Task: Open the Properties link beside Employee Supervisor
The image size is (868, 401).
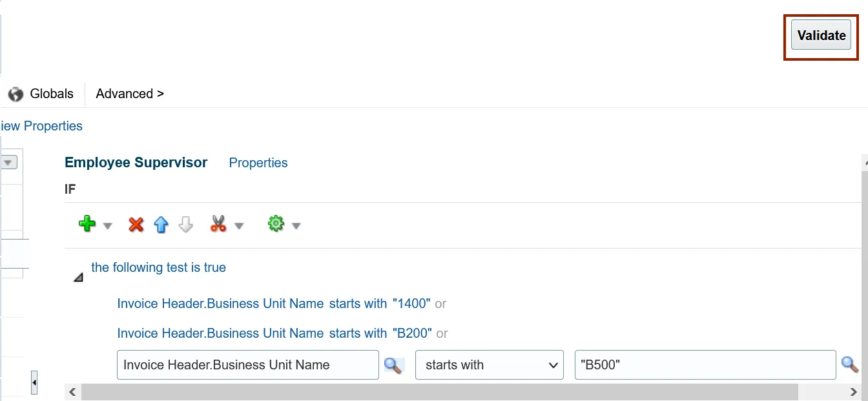Action: pos(258,163)
